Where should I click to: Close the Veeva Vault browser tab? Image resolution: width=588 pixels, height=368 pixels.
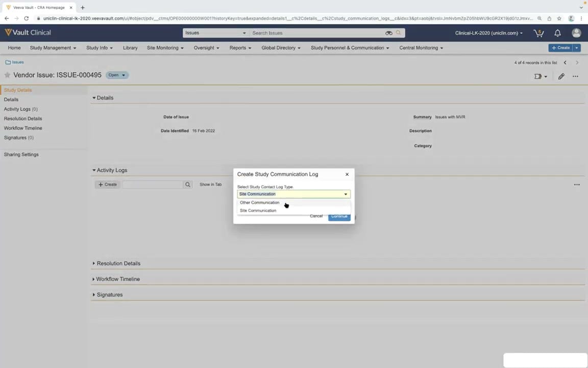71,8
